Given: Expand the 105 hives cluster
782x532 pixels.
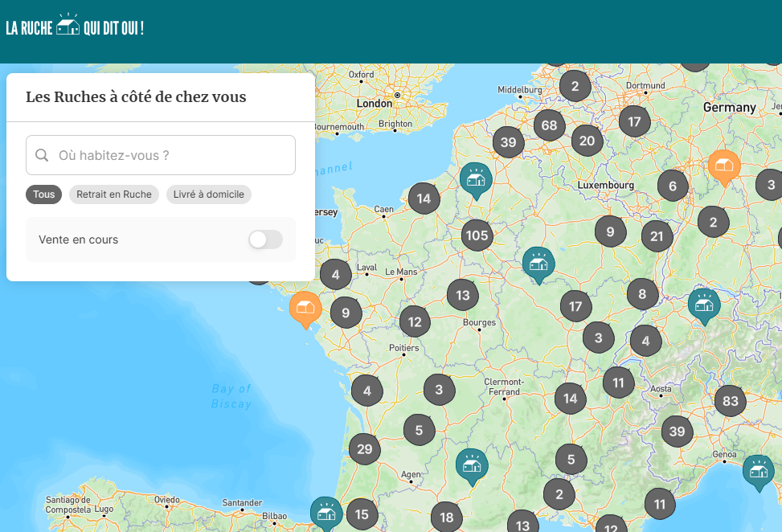Looking at the screenshot, I should (477, 235).
